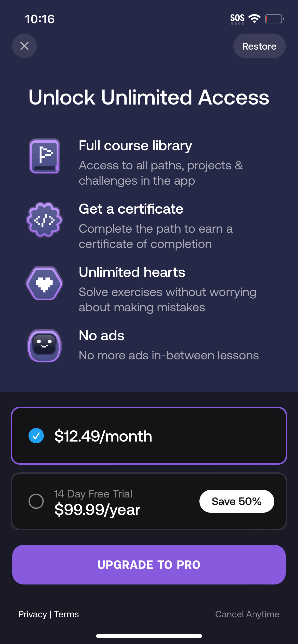Select the $12.49/month radio button
The image size is (298, 644).
36,436
